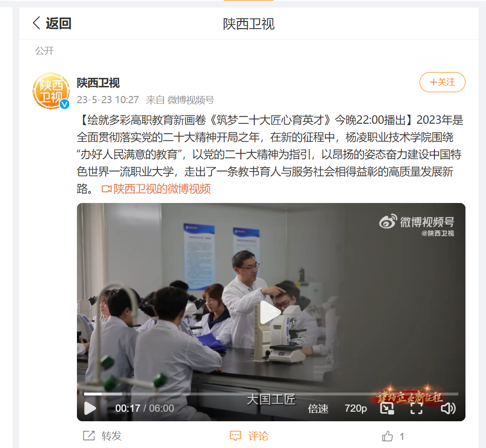Viewport: 486px width, 448px height.
Task: Toggle picture-in-picture mini player icon
Action: [x=387, y=408]
